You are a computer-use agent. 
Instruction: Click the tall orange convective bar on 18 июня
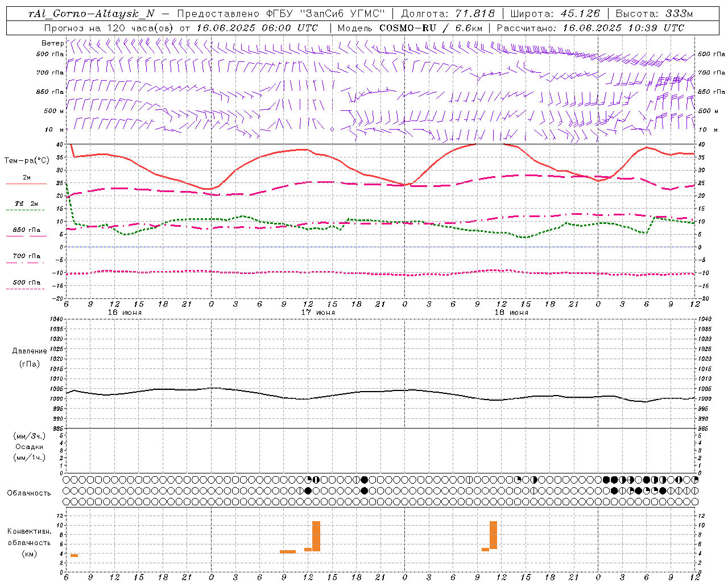pos(493,535)
